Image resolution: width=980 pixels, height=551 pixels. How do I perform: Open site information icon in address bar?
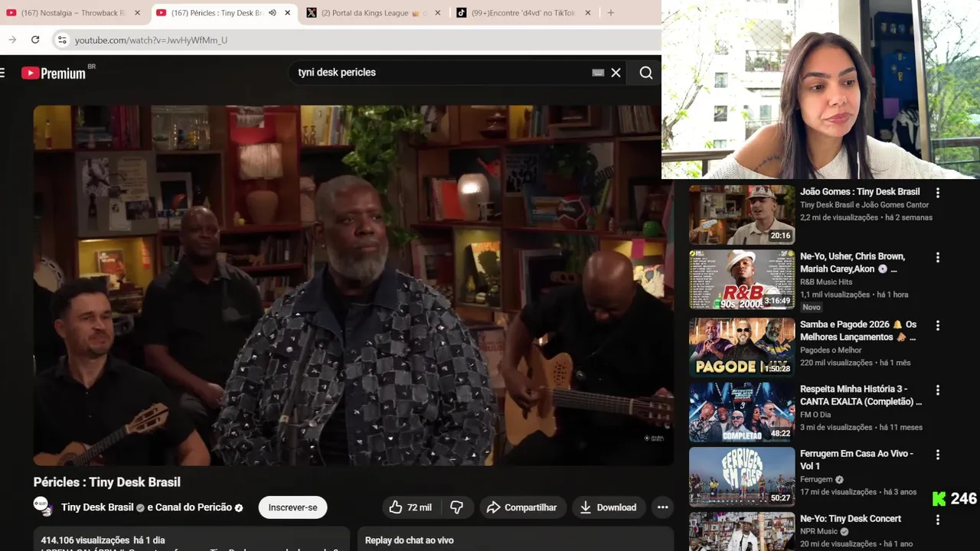(62, 40)
